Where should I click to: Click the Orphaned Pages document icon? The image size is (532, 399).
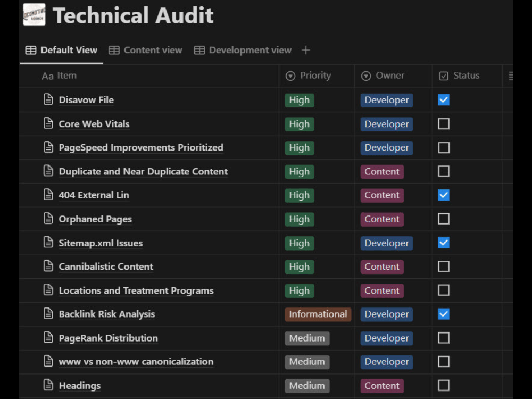tap(48, 219)
